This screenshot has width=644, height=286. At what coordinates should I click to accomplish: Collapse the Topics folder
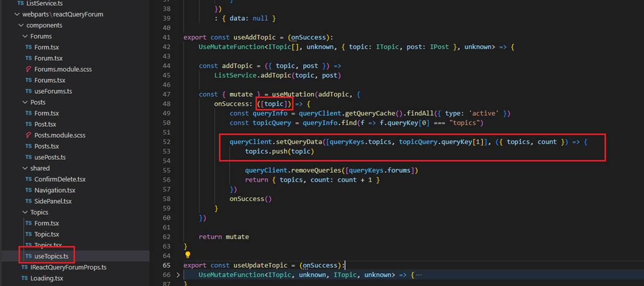(25, 213)
